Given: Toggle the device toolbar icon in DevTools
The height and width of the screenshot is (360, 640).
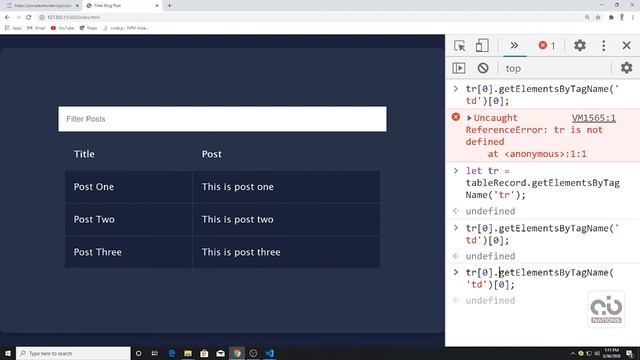Looking at the screenshot, I should (482, 45).
